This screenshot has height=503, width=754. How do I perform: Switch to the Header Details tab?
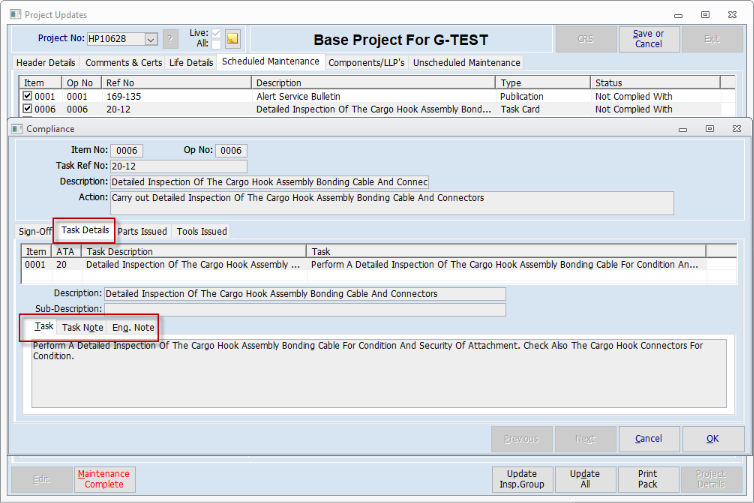tap(46, 63)
